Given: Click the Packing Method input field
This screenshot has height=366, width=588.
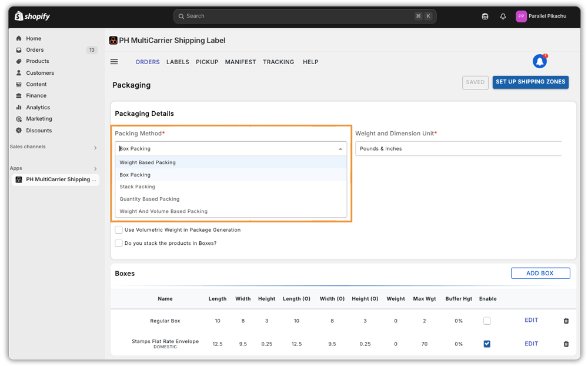Looking at the screenshot, I should (x=231, y=149).
